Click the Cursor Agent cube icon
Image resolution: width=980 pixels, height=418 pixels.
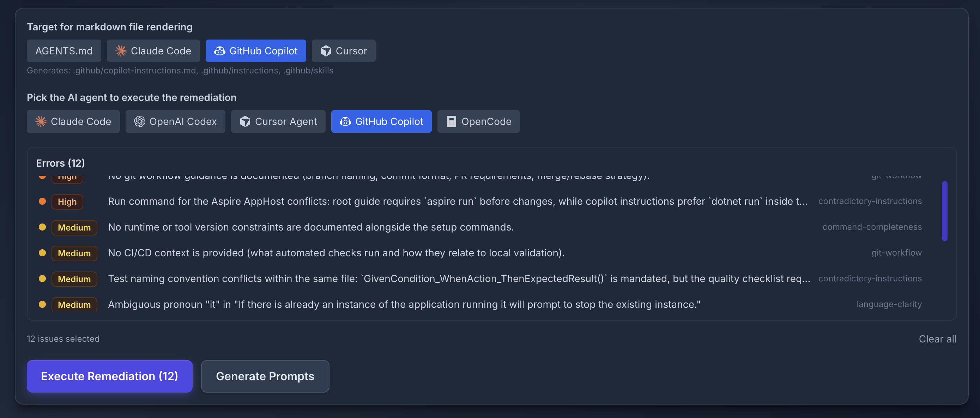pyautogui.click(x=246, y=121)
